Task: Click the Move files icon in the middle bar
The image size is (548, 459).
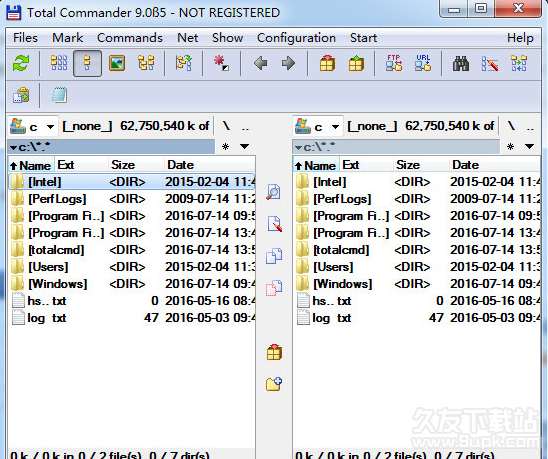Action: pos(274,288)
